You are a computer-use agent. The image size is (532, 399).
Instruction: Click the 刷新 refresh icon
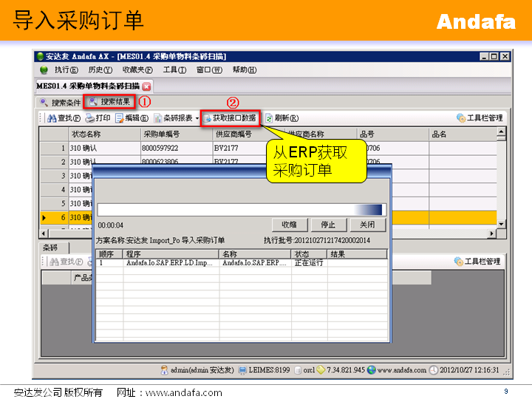[x=269, y=118]
